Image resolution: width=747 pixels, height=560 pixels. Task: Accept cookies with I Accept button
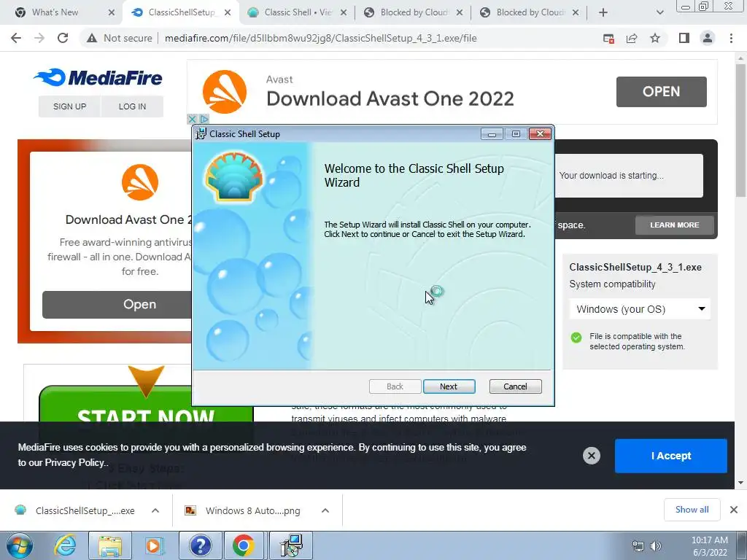tap(671, 456)
